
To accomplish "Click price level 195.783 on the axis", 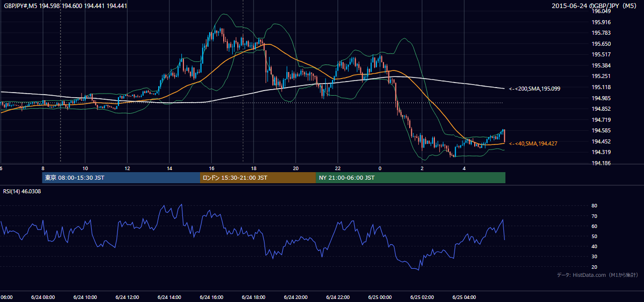I will [x=601, y=33].
